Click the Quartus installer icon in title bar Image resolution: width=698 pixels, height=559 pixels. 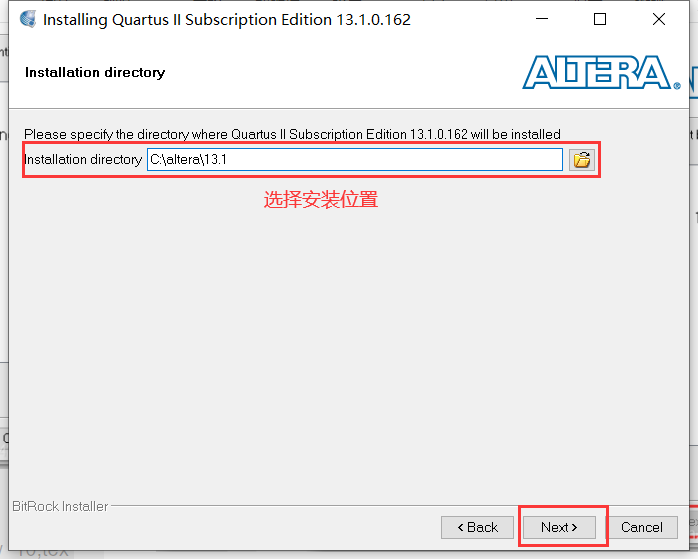point(28,19)
